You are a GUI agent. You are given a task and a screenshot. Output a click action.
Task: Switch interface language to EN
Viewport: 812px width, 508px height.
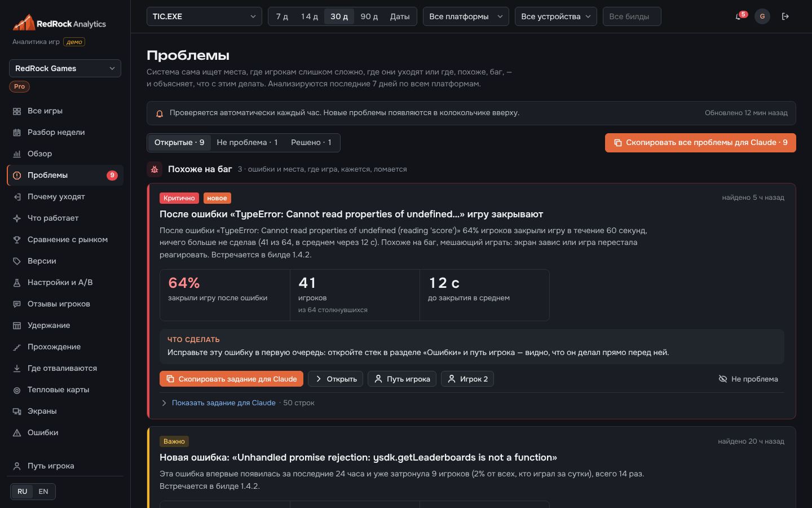43,492
